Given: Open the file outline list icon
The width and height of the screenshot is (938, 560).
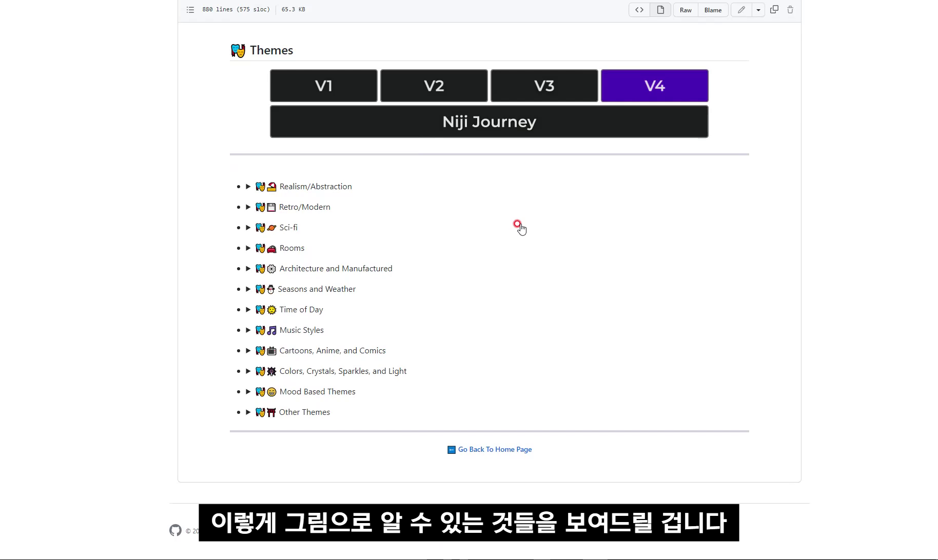Looking at the screenshot, I should (x=190, y=10).
